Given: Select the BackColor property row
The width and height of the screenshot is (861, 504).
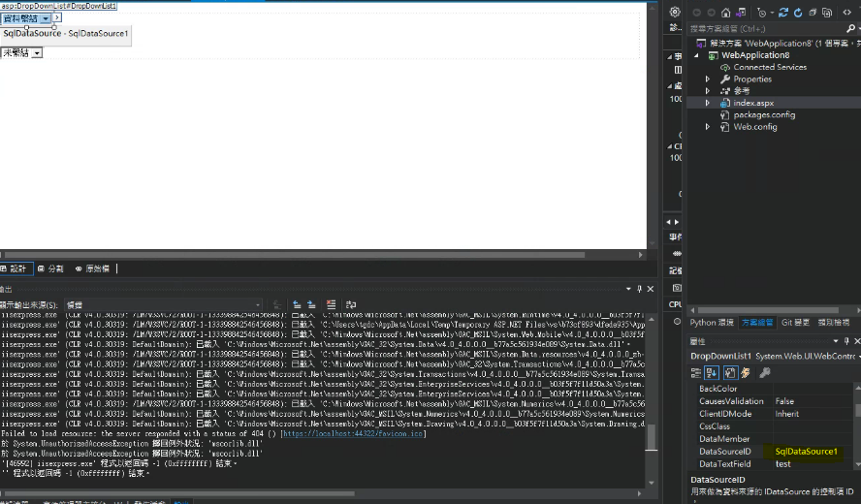Looking at the screenshot, I should pos(773,388).
